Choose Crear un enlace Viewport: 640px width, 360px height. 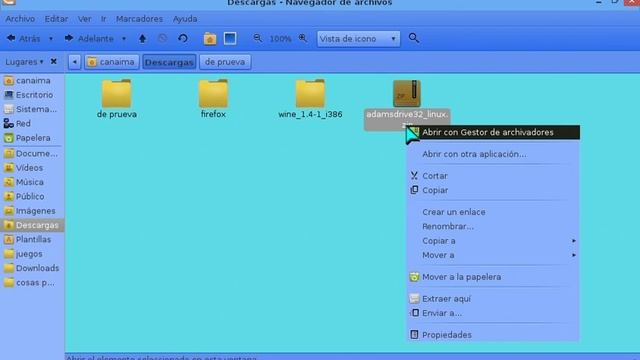pos(493,212)
